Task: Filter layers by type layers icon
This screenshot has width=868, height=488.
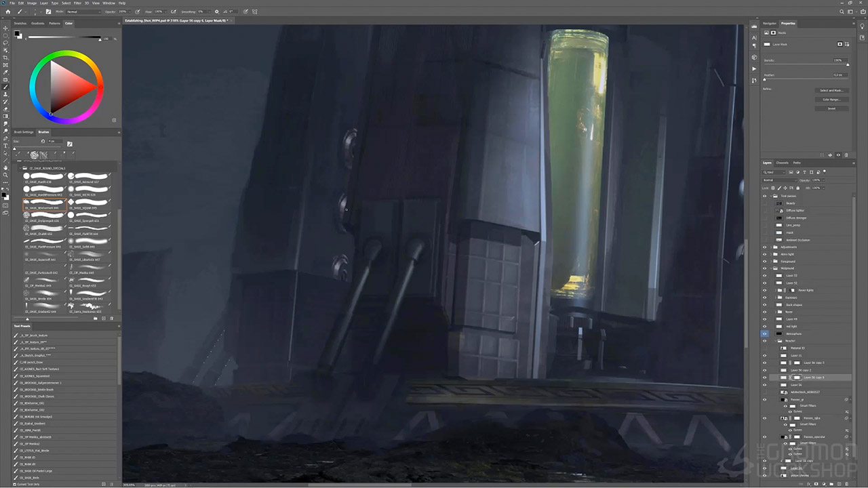Action: tap(804, 172)
